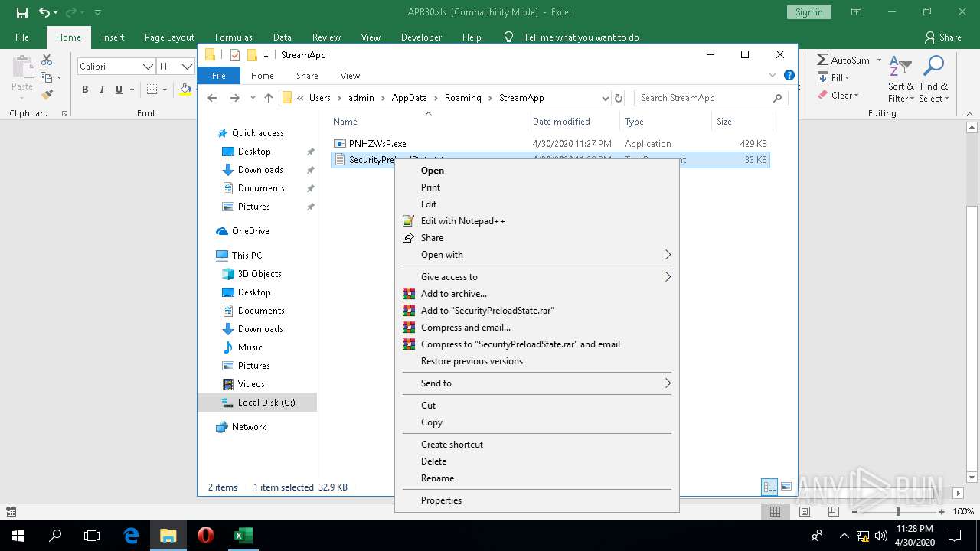Click the Sign in button in Excel
980x551 pixels.
pos(808,12)
